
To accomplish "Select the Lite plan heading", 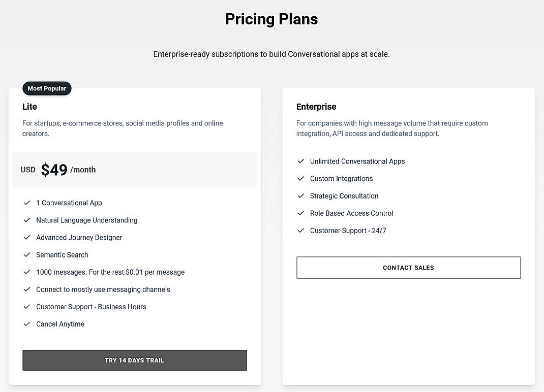I will coord(29,107).
